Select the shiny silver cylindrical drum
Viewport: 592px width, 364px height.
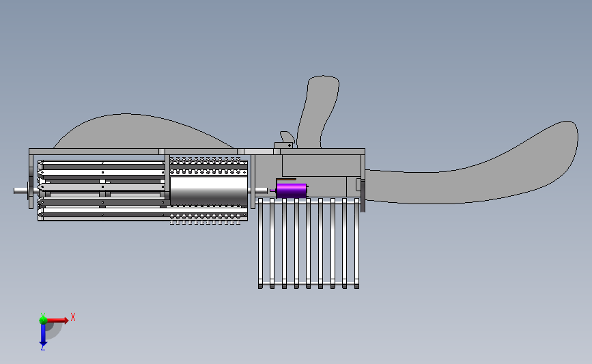coord(209,191)
